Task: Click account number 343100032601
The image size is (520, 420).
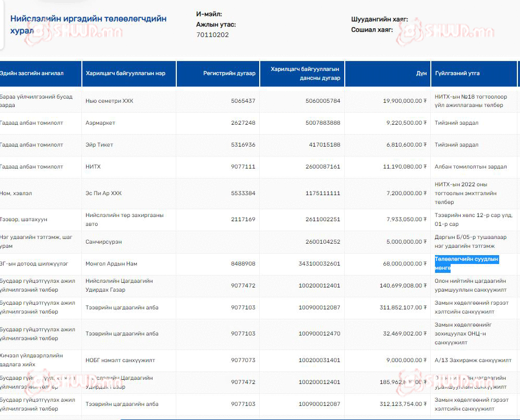Action: [x=319, y=264]
